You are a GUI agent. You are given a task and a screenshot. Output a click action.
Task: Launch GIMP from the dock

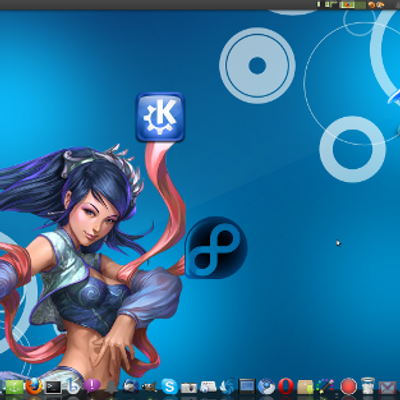[x=149, y=387]
